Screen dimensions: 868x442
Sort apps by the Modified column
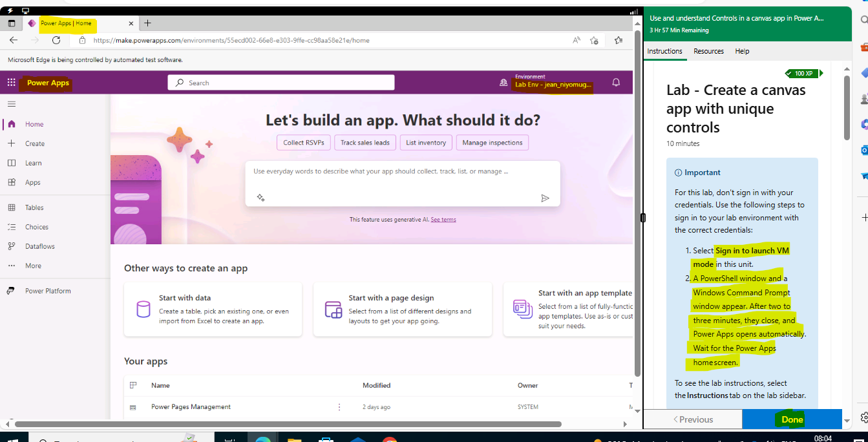[x=376, y=385]
